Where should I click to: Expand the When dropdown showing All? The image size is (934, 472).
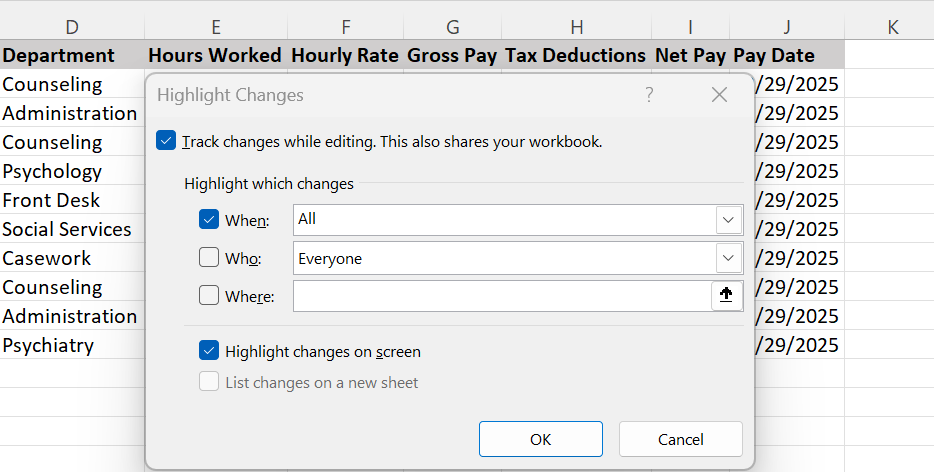pyautogui.click(x=728, y=219)
